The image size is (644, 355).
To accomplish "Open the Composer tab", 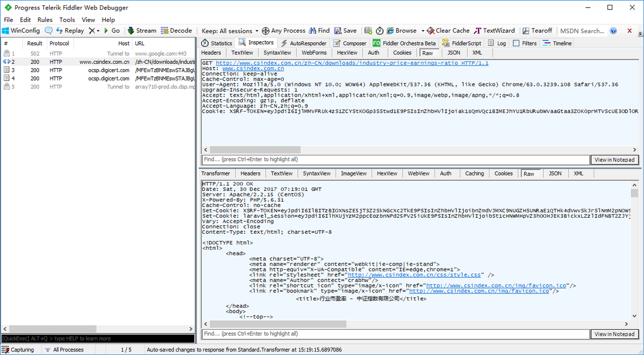I will [x=350, y=43].
